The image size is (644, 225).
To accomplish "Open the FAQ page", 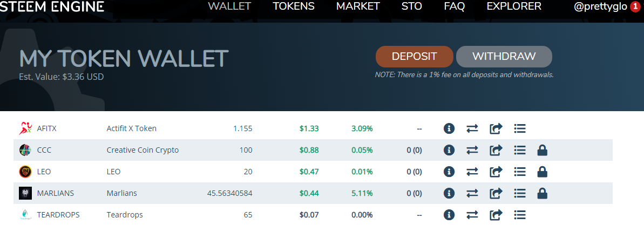I will point(454,6).
